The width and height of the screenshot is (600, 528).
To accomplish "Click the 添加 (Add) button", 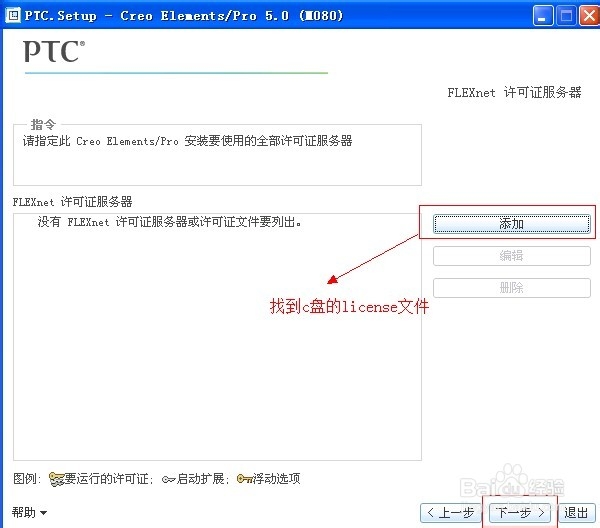I will coord(512,223).
